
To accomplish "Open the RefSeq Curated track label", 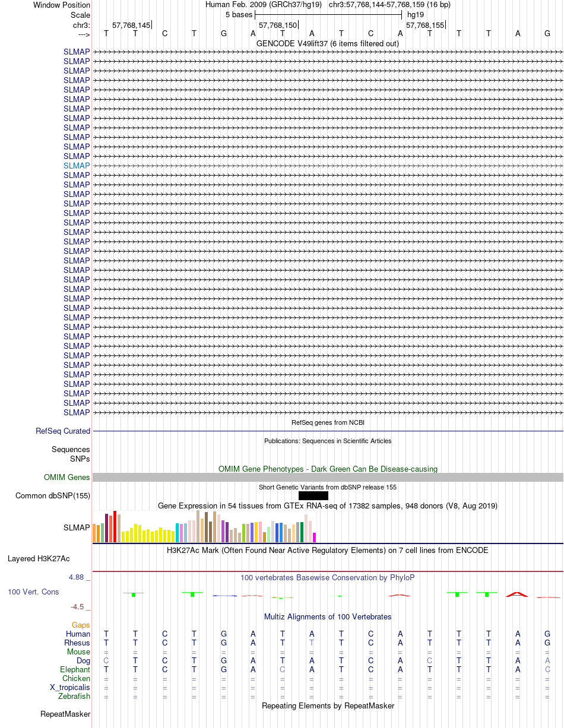I will (63, 431).
